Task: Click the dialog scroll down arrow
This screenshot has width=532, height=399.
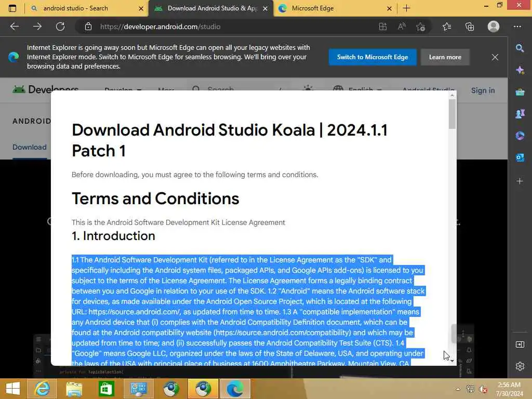Action: (x=452, y=361)
